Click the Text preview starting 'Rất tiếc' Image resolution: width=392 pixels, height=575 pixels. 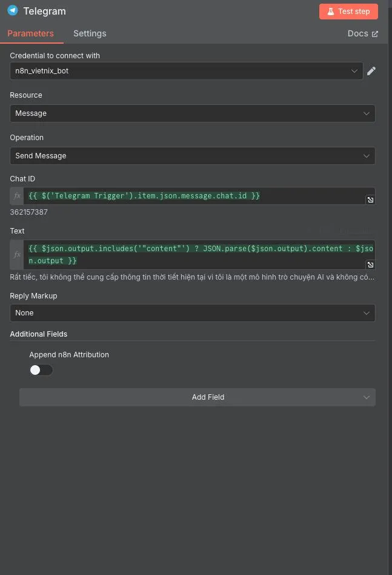point(192,277)
